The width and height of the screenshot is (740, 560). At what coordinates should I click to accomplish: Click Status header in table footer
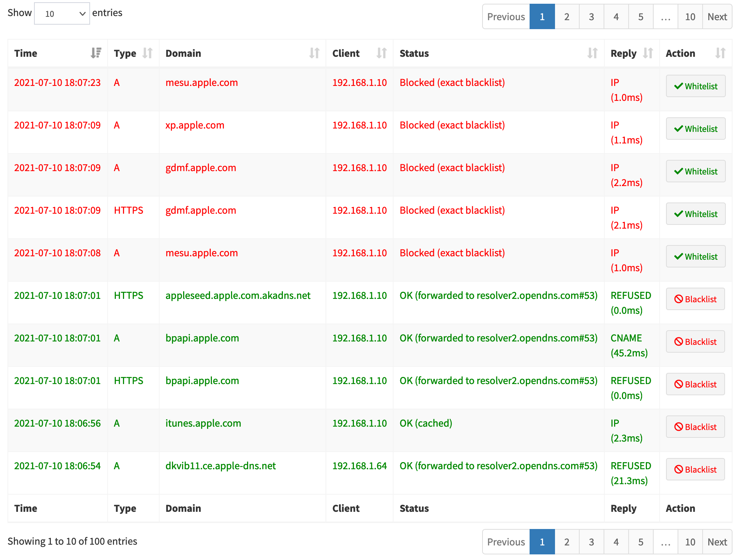click(414, 508)
